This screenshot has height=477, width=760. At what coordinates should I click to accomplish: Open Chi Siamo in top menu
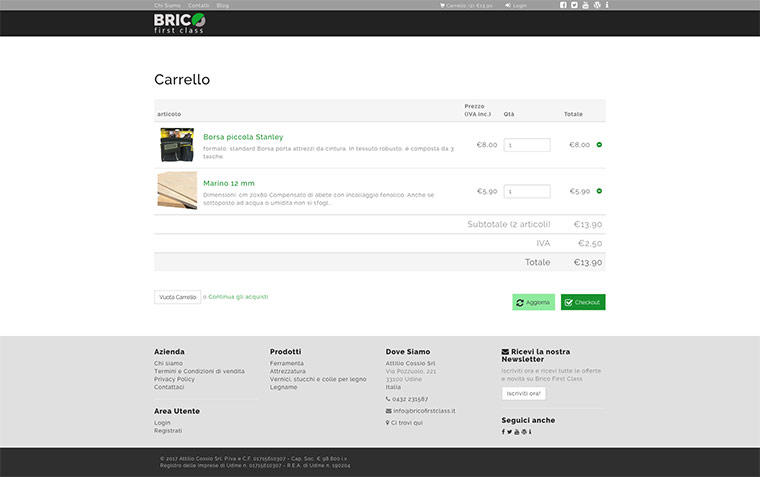[167, 5]
